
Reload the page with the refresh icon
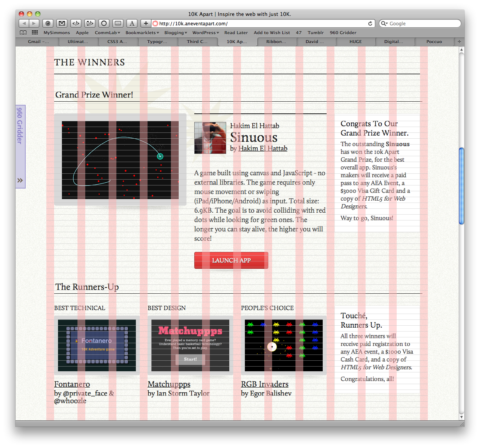pos(370,23)
